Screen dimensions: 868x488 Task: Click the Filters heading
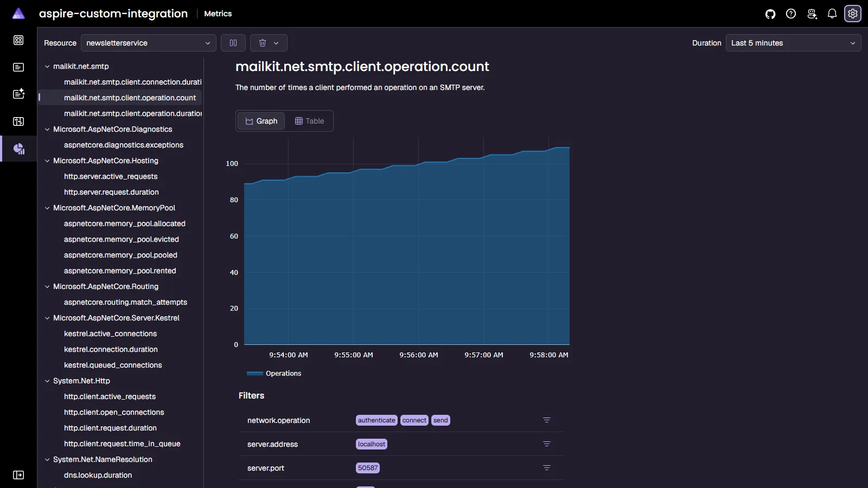[251, 396]
